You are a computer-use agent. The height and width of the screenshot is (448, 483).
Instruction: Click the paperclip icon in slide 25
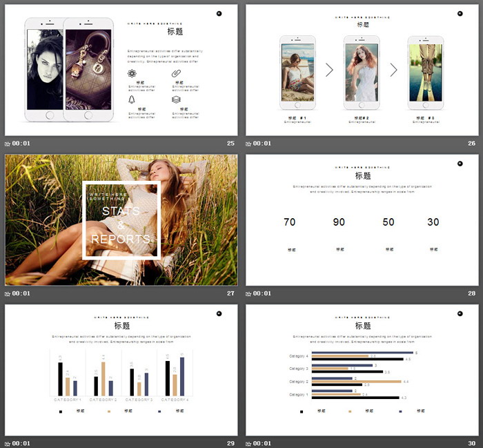176,73
